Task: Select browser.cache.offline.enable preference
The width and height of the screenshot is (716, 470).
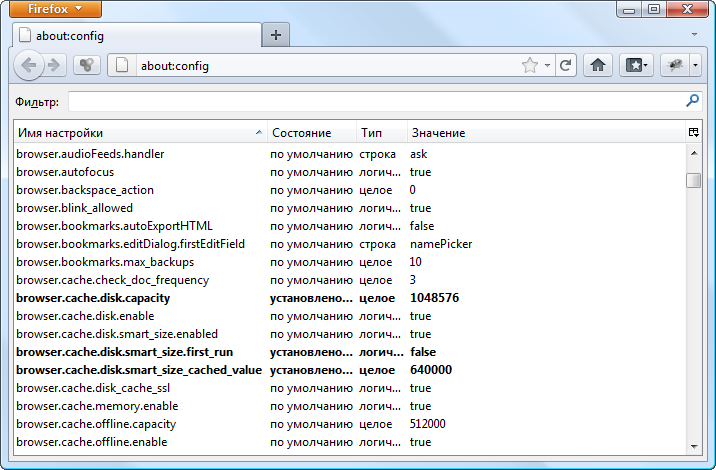Action: 350,442
